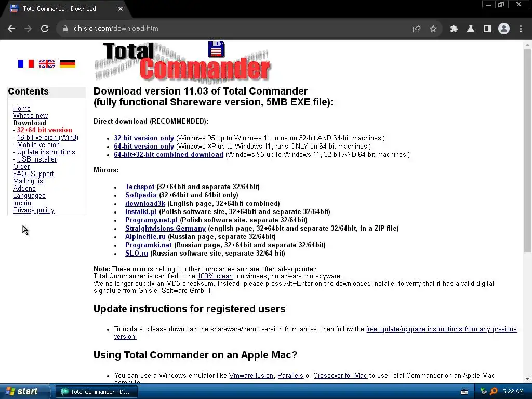The height and width of the screenshot is (399, 532).
Task: Open the What's new link
Action: tap(30, 116)
